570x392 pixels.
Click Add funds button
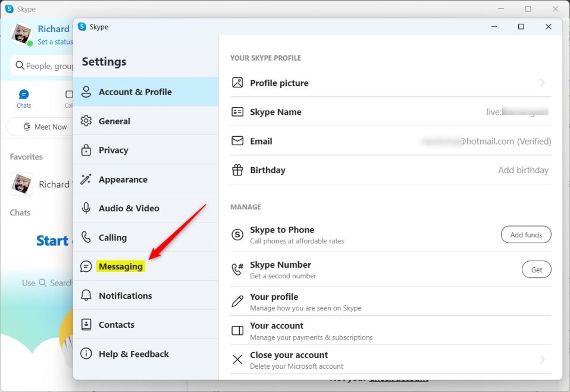[x=526, y=235]
